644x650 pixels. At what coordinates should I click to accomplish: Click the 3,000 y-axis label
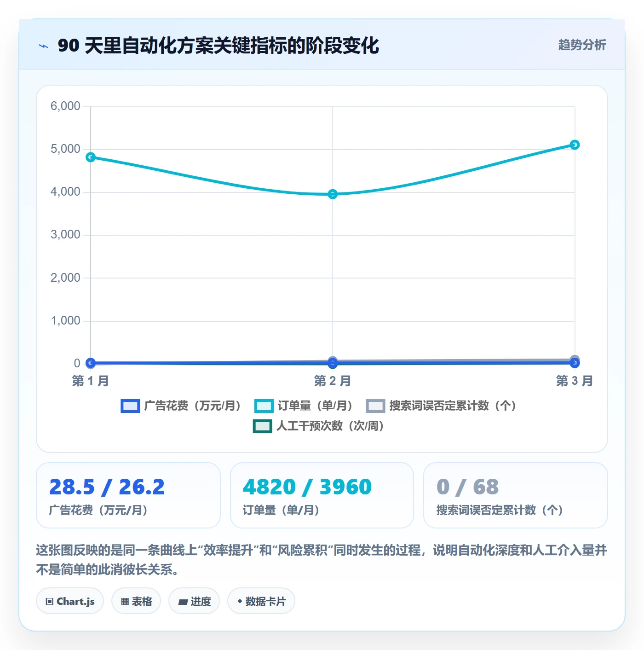(65, 235)
